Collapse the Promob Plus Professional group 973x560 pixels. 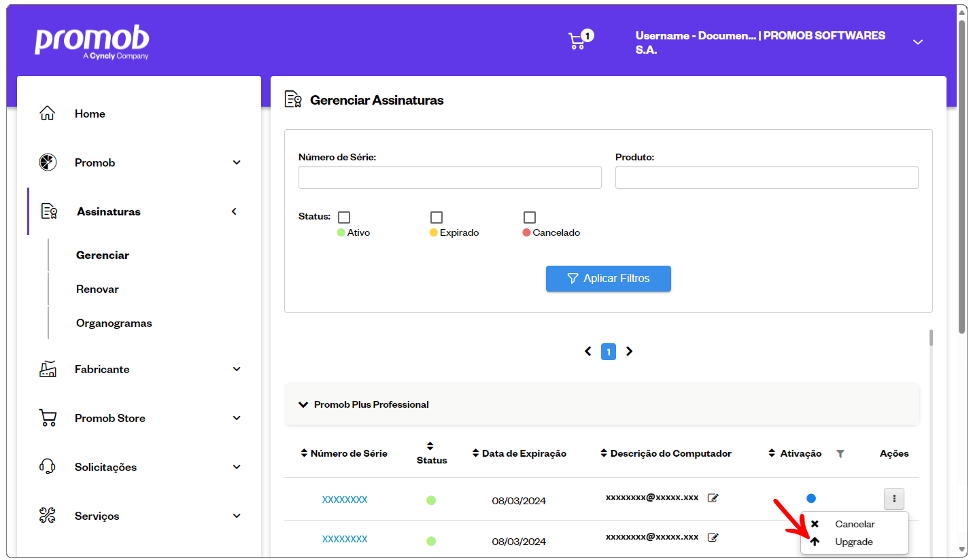pos(303,404)
